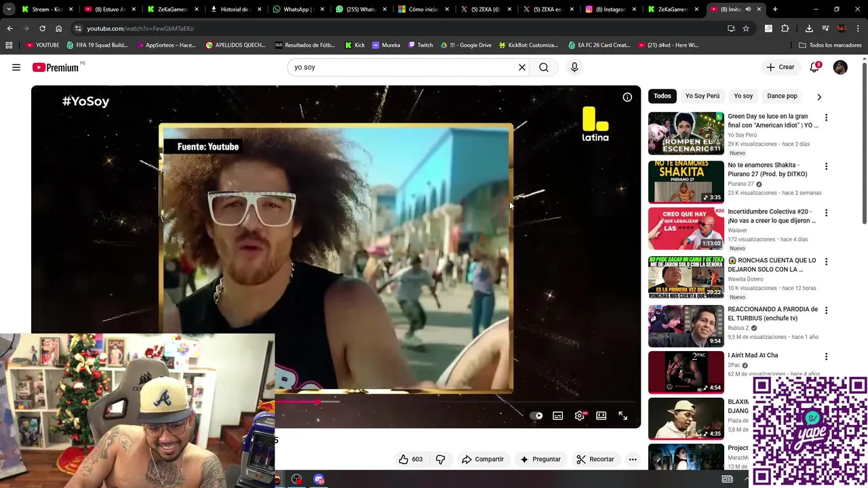Viewport: 868px width, 488px height.
Task: Dislike the video with thumbs-down
Action: pos(440,460)
